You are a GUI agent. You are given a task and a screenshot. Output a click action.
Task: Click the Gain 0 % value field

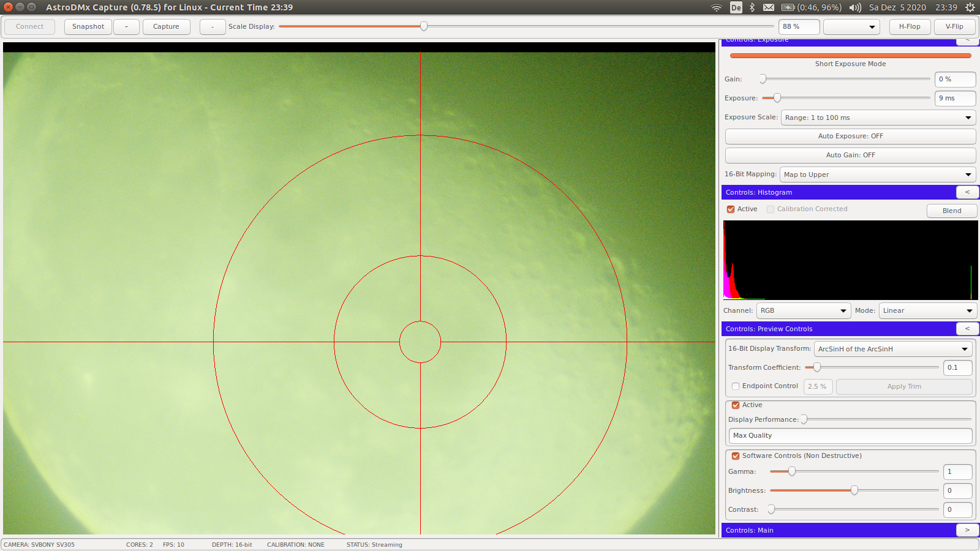[955, 80]
